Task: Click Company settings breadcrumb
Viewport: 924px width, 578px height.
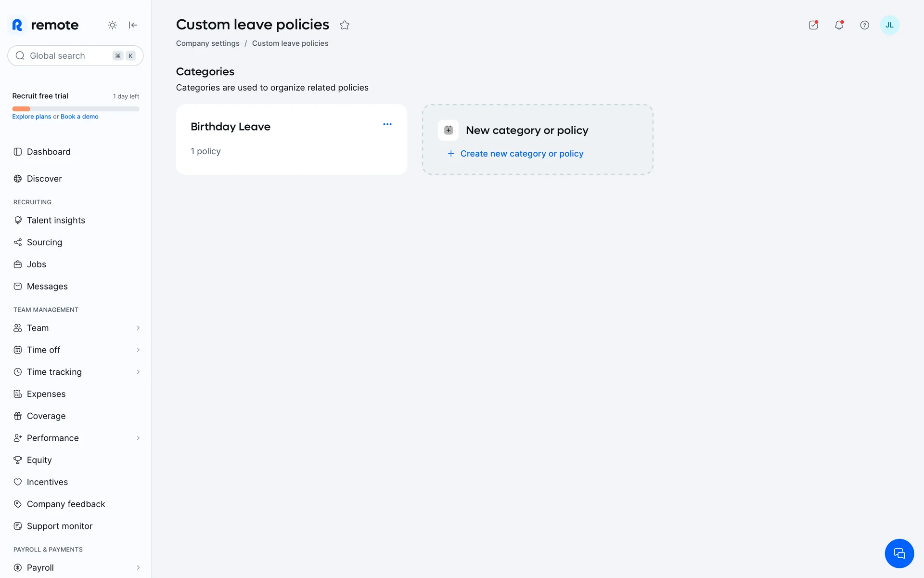Action: point(207,43)
